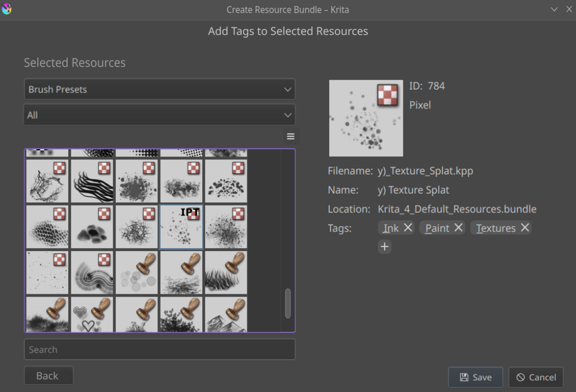Remove the Textures tag
576x392 pixels.
pos(525,227)
